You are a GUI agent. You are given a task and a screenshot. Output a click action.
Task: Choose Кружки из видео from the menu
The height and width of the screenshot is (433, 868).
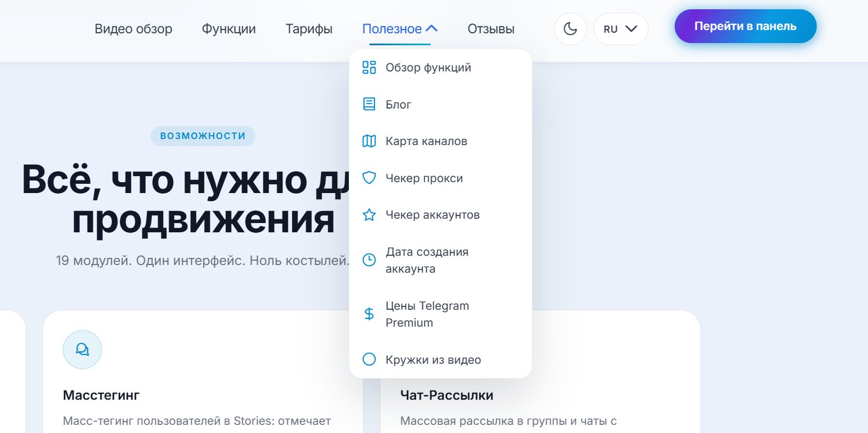pyautogui.click(x=440, y=360)
